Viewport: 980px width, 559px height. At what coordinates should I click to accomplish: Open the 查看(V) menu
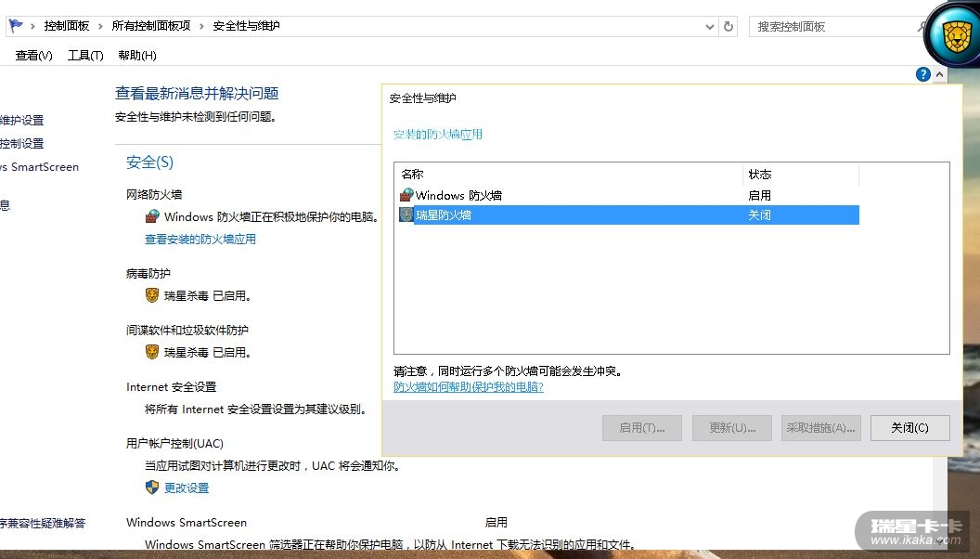click(x=33, y=56)
